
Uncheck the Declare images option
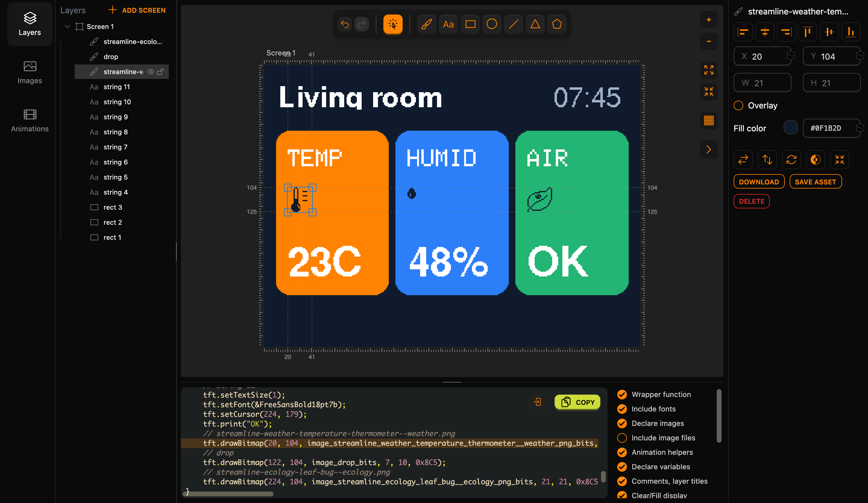tap(622, 423)
